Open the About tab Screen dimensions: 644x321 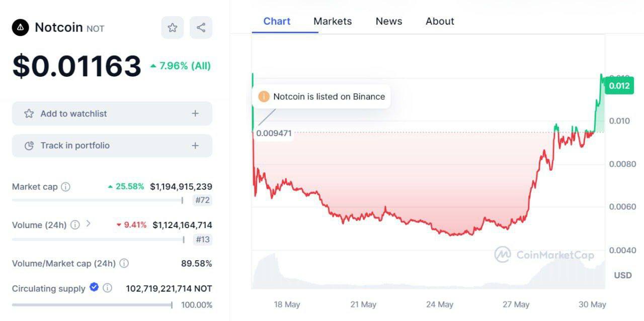(x=440, y=21)
